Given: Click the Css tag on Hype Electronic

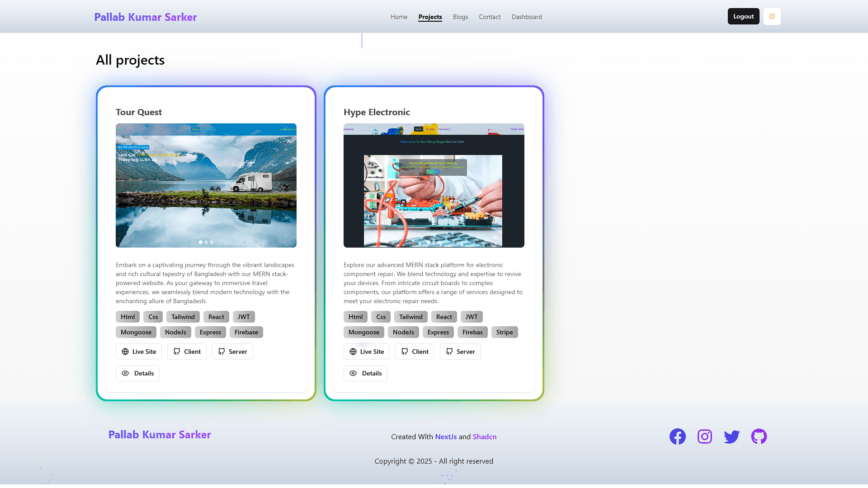Looking at the screenshot, I should 381,317.
